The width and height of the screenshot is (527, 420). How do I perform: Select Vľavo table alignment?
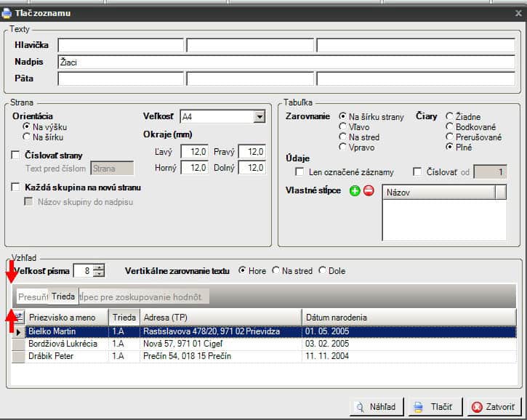tap(342, 126)
